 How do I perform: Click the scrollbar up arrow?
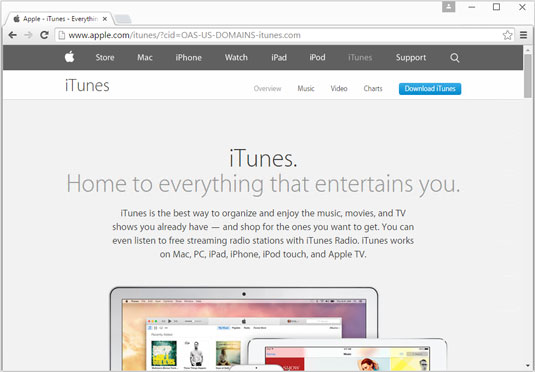coord(527,50)
